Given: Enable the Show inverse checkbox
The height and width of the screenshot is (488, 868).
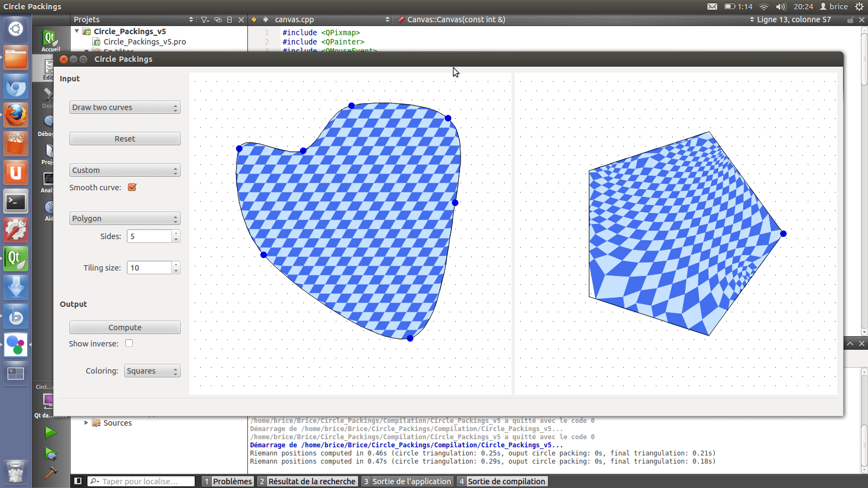Looking at the screenshot, I should 129,343.
